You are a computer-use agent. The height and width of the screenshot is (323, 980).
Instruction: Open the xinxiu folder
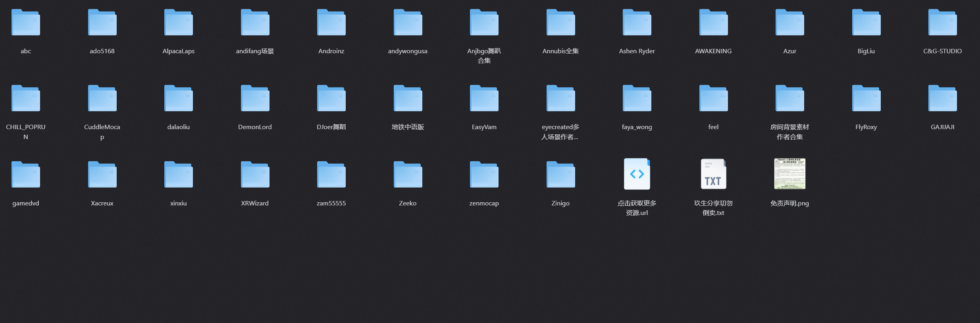click(x=179, y=174)
